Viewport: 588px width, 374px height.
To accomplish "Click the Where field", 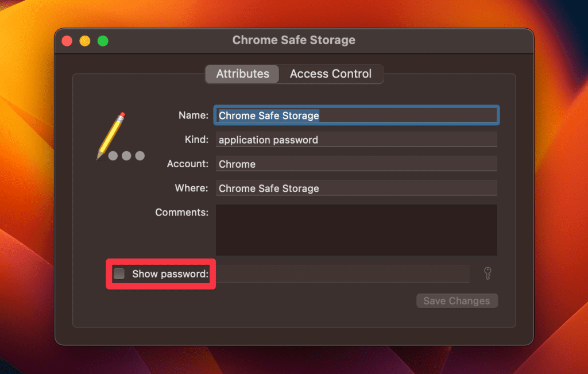I will pos(356,188).
